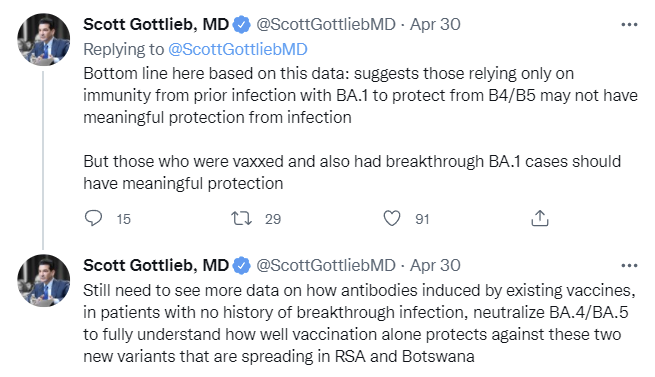Like the first tweet with heart icon
The width and height of the screenshot is (655, 377).
(x=392, y=218)
